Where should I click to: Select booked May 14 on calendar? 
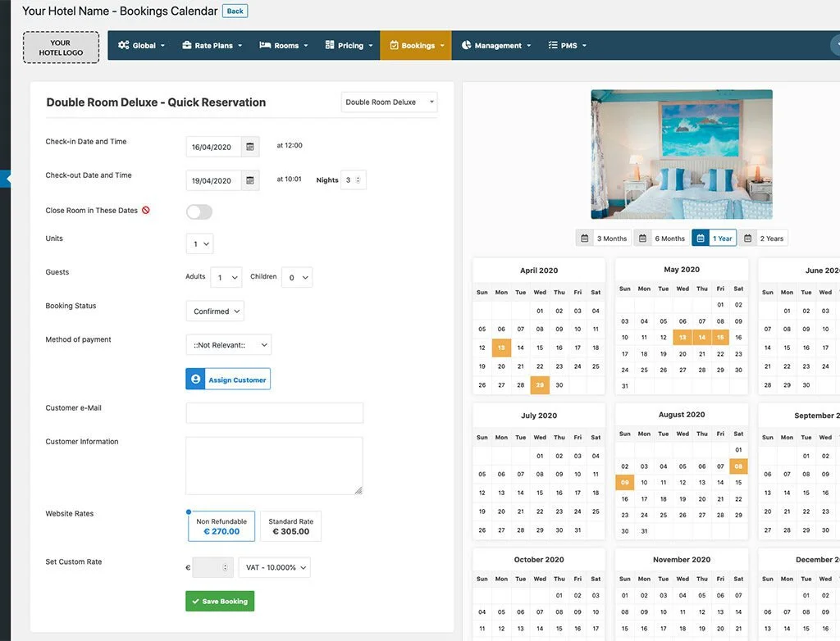point(702,338)
